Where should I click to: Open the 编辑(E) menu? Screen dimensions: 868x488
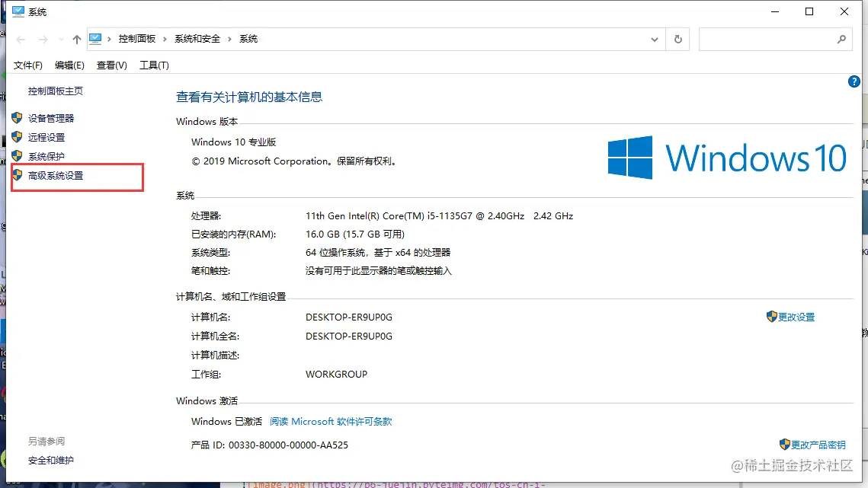[x=69, y=65]
